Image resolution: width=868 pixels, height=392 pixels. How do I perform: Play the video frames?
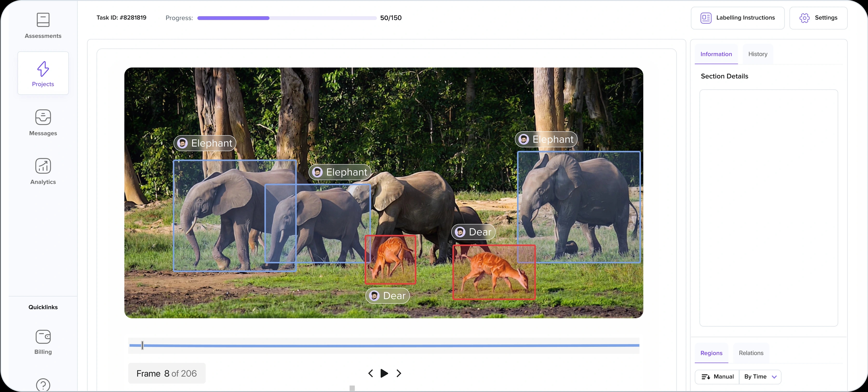coord(384,373)
